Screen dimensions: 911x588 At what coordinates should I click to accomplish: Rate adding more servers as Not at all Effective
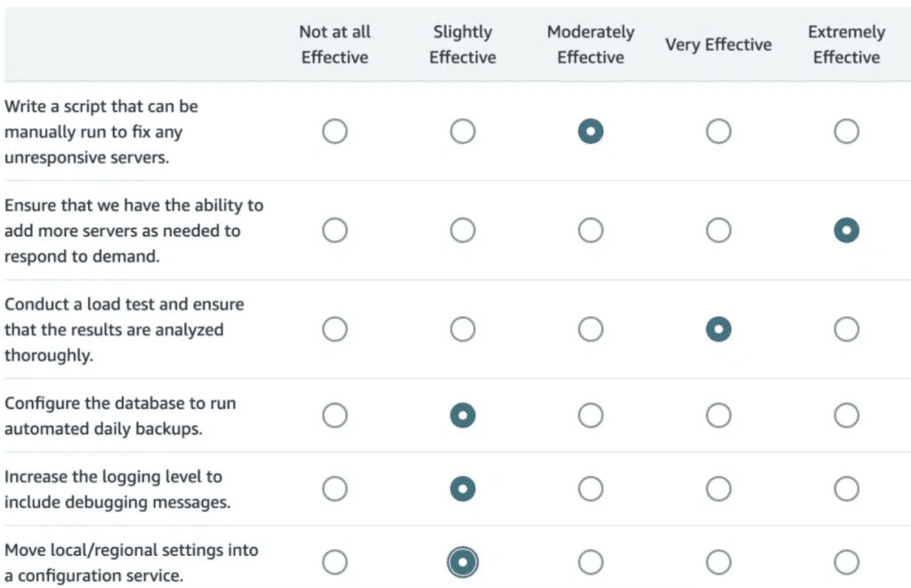(335, 231)
